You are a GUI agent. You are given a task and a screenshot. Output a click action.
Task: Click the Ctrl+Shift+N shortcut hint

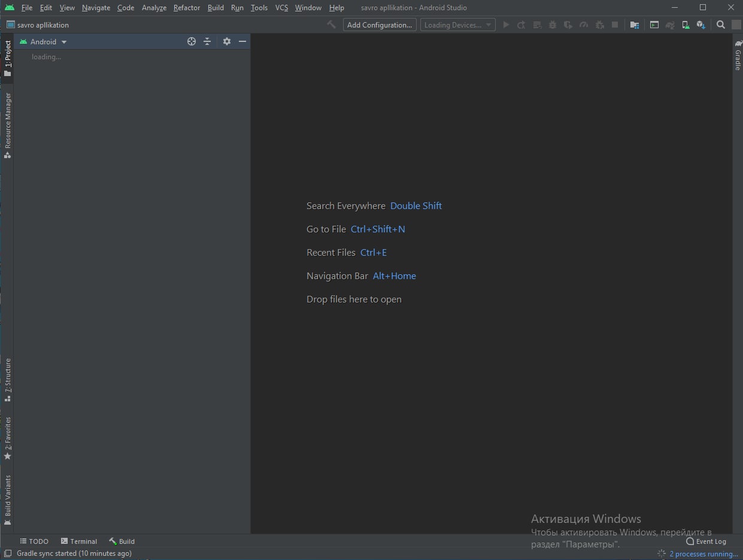point(378,229)
